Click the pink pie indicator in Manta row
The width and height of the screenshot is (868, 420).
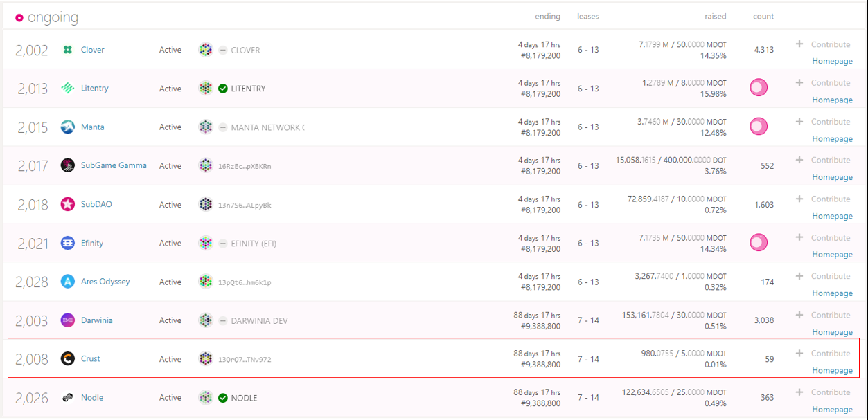click(x=759, y=127)
